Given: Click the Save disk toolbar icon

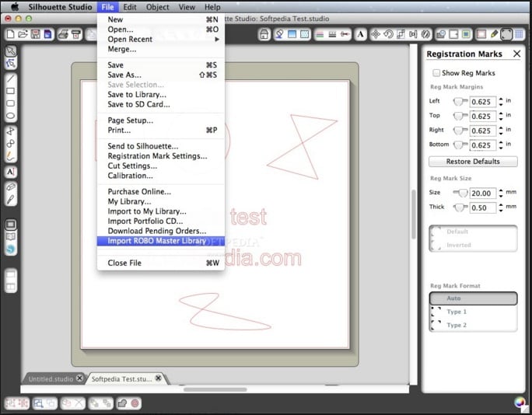Looking at the screenshot, I should point(35,34).
